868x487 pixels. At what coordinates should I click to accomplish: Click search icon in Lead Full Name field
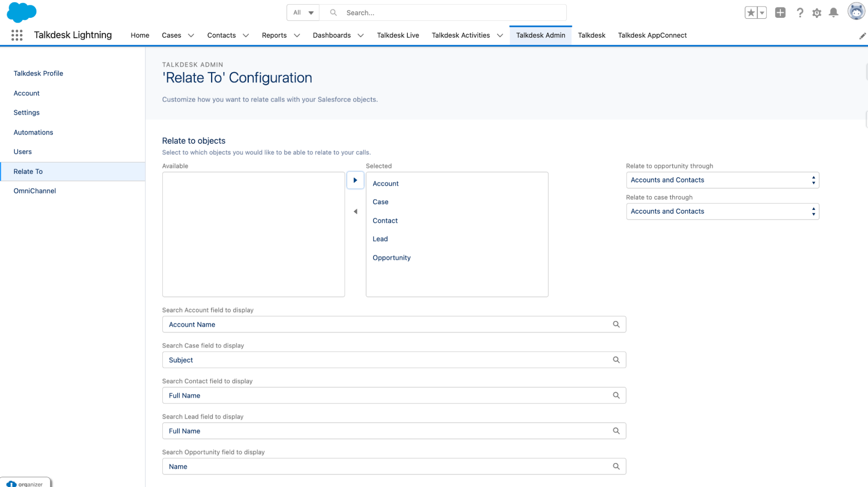tap(616, 431)
